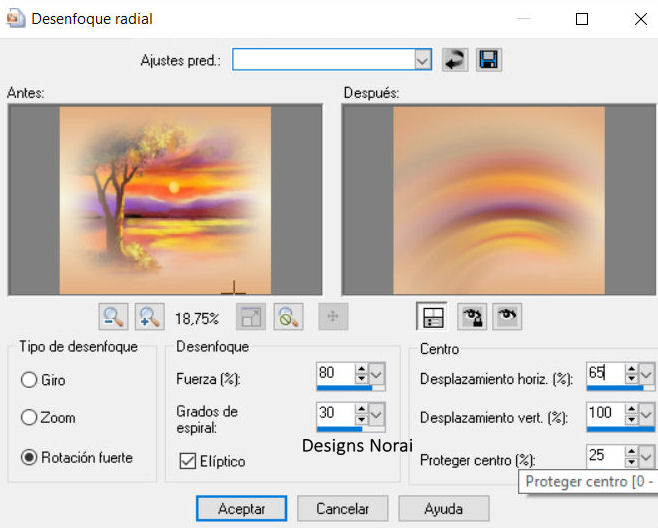Image resolution: width=658 pixels, height=528 pixels.
Task: Click the proof eye icon
Action: pos(507,317)
